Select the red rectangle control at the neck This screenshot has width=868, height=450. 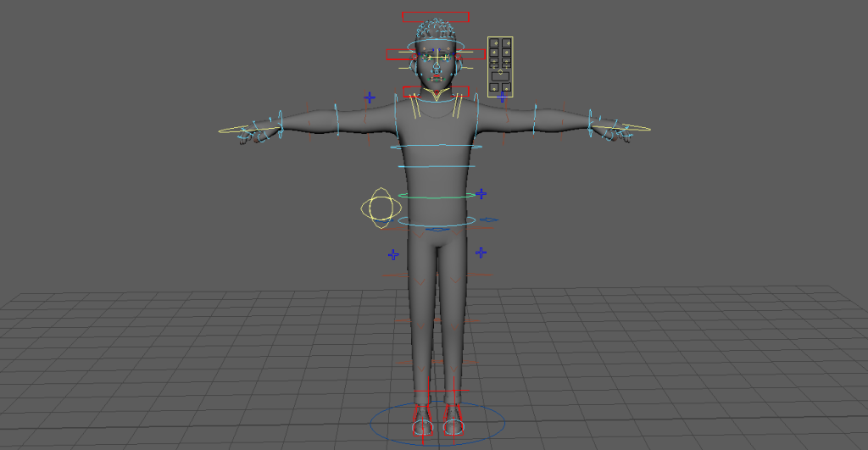[436, 92]
